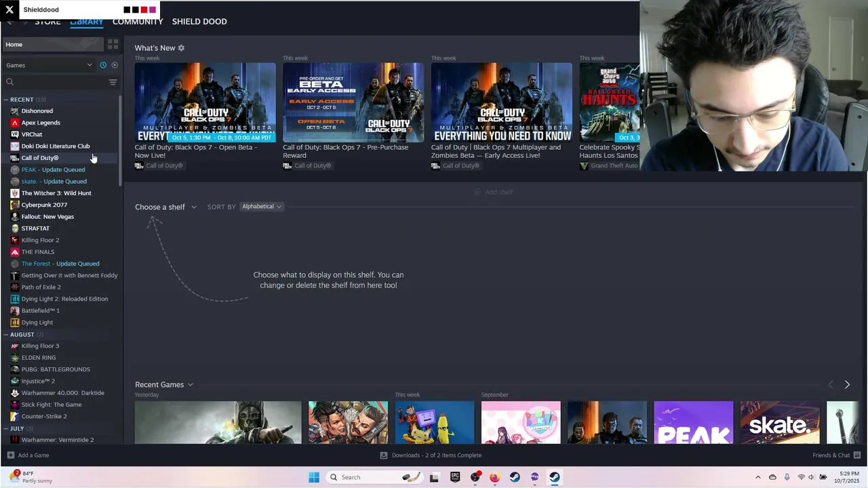The width and height of the screenshot is (868, 488).
Task: Collapse the AUGUST section
Action: 6,335
